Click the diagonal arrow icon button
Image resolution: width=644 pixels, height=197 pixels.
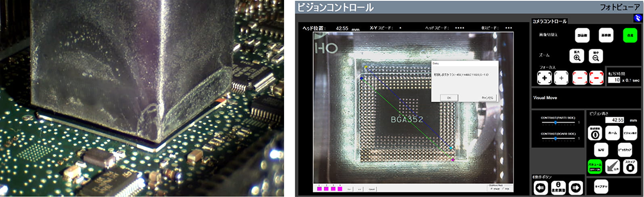pos(613,166)
